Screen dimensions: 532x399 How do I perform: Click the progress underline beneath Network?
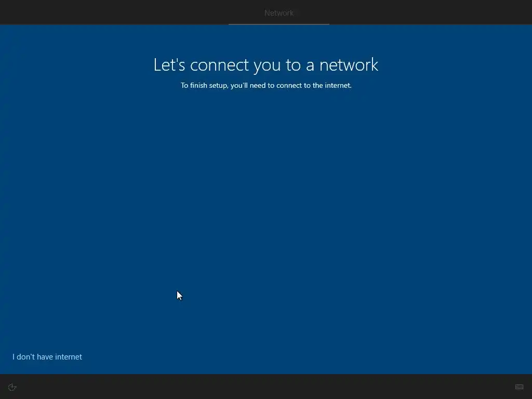[279, 24]
